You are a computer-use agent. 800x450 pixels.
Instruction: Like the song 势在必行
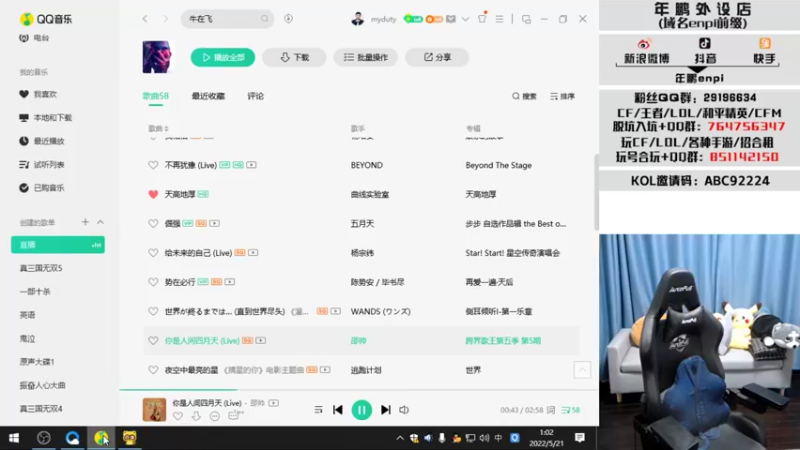[153, 282]
